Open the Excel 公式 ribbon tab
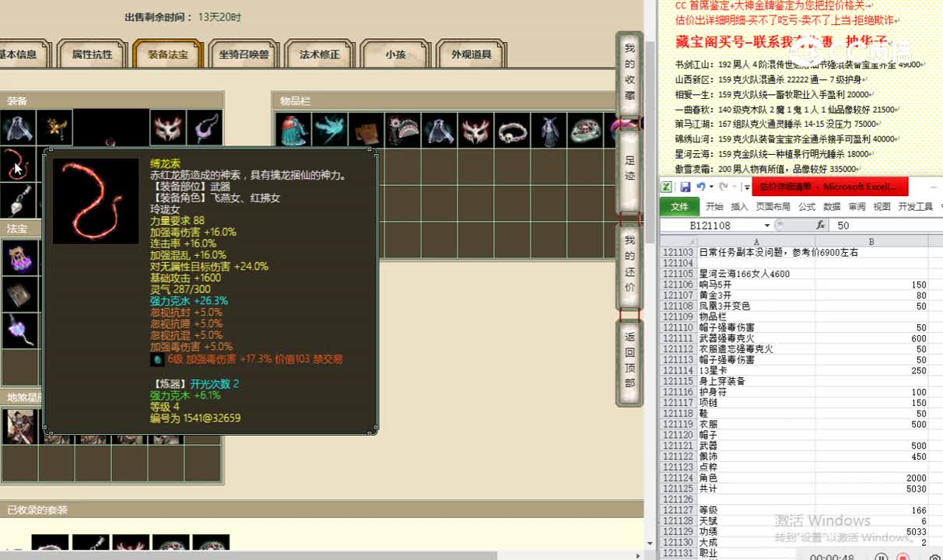Viewport: 943px width, 560px height. pyautogui.click(x=807, y=207)
